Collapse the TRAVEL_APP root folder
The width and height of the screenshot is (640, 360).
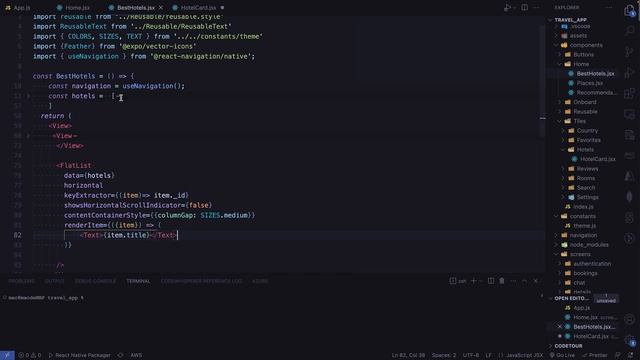(570, 20)
